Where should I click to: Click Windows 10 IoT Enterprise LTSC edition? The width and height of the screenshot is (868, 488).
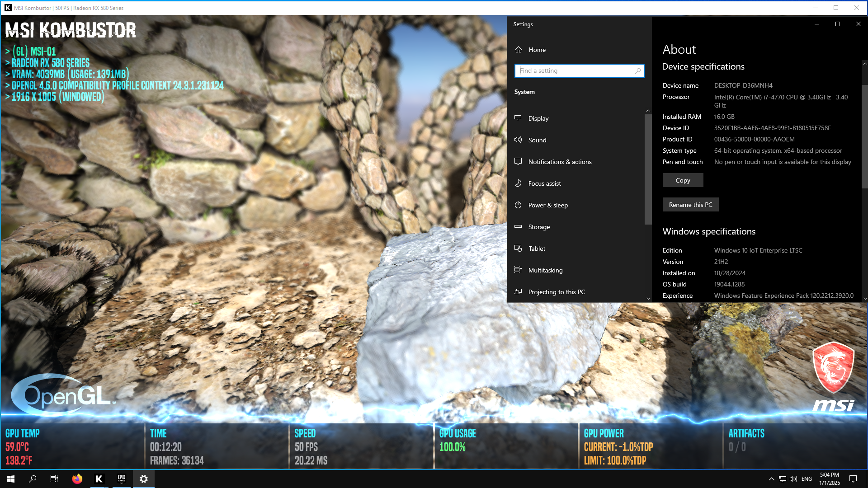758,250
